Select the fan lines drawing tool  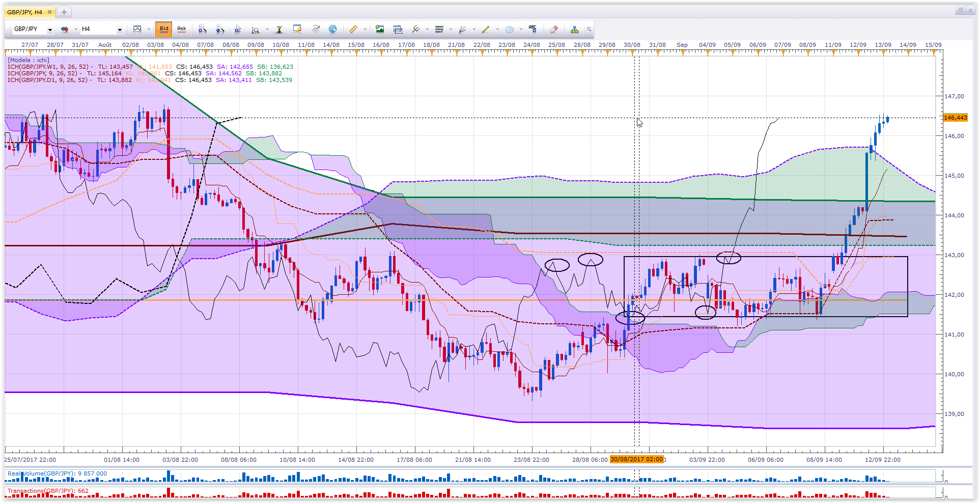coord(463,30)
